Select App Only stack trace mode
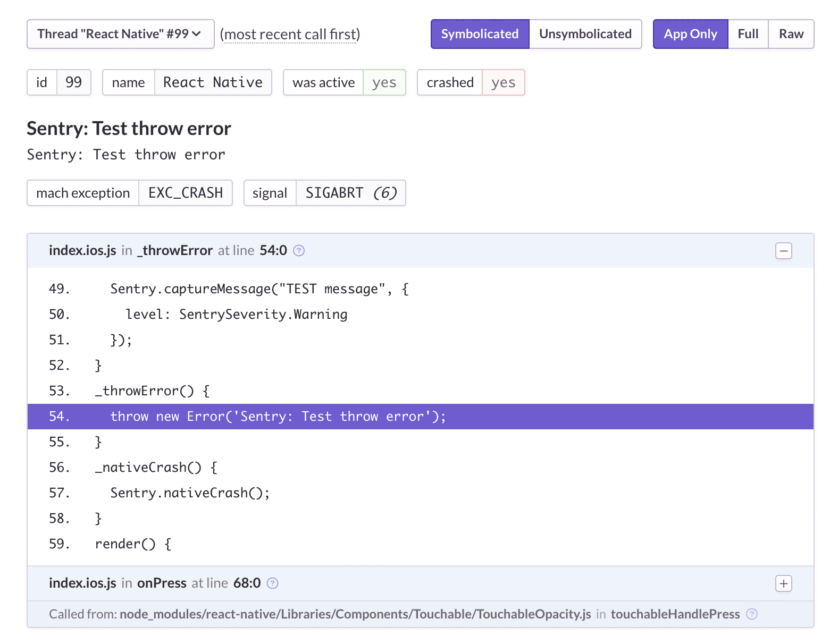Screen dimensions: 838x644 click(x=690, y=34)
